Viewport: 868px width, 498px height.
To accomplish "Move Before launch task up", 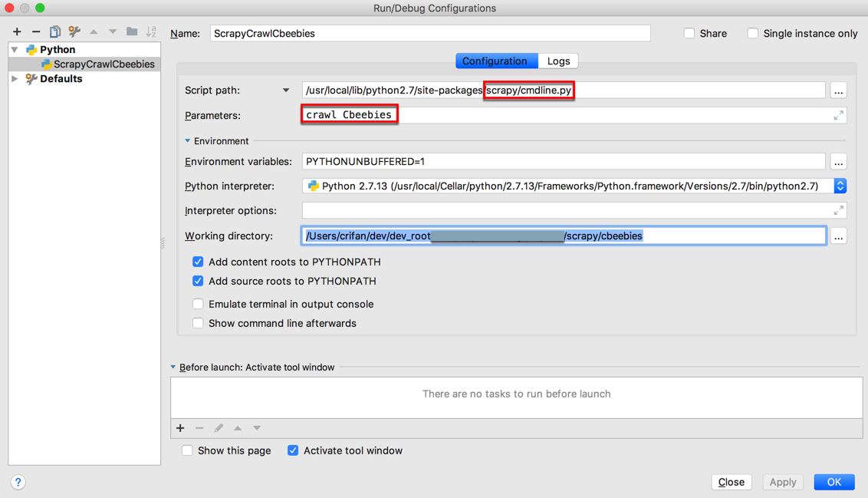I will click(238, 427).
